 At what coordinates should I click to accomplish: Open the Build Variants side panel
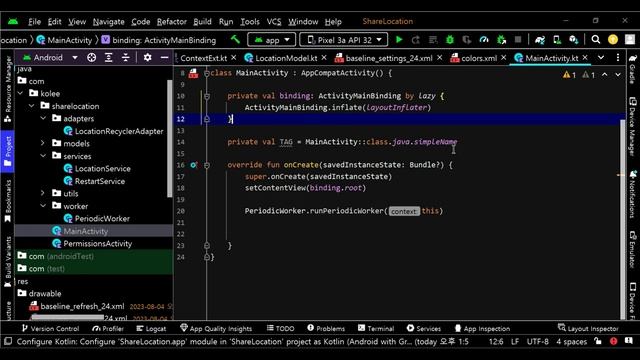pos(8,261)
